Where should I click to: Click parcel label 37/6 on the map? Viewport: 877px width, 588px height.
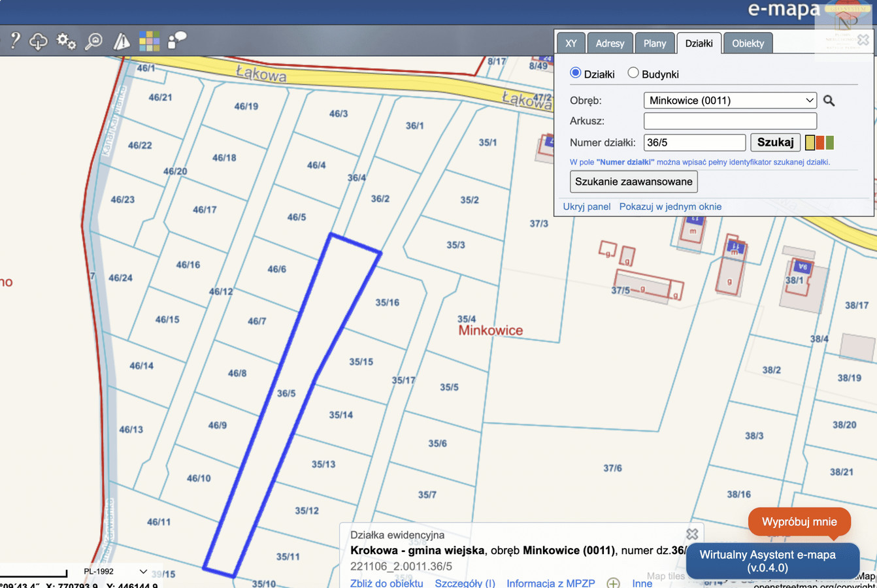click(612, 468)
